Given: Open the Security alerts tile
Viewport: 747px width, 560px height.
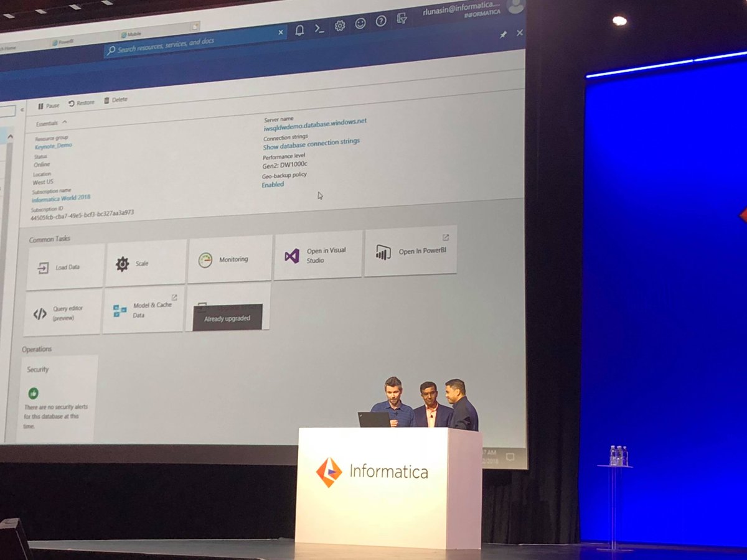Looking at the screenshot, I should click(57, 398).
